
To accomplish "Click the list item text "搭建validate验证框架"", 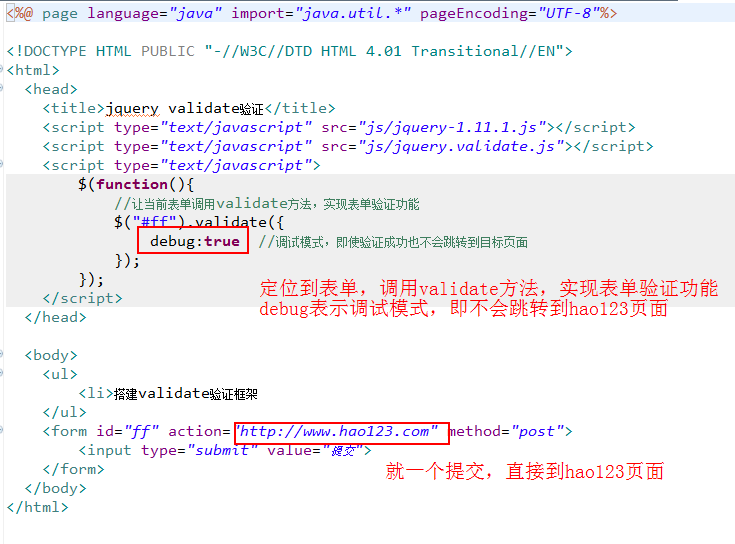I will pos(186,394).
